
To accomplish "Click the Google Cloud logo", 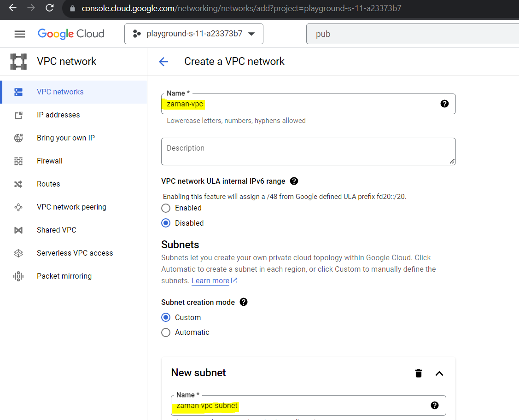I will click(x=71, y=34).
